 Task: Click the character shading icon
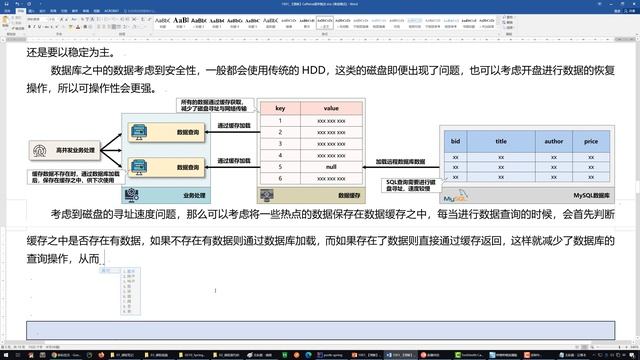click(85, 27)
